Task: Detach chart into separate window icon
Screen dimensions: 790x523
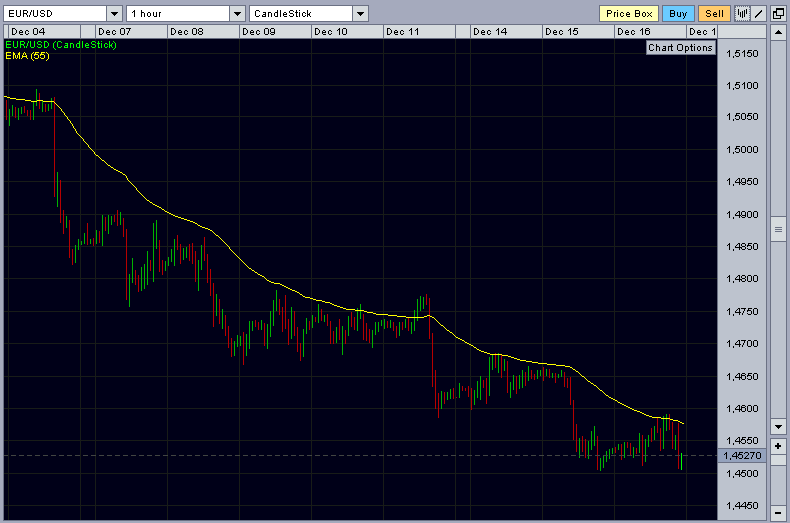Action: (x=778, y=14)
